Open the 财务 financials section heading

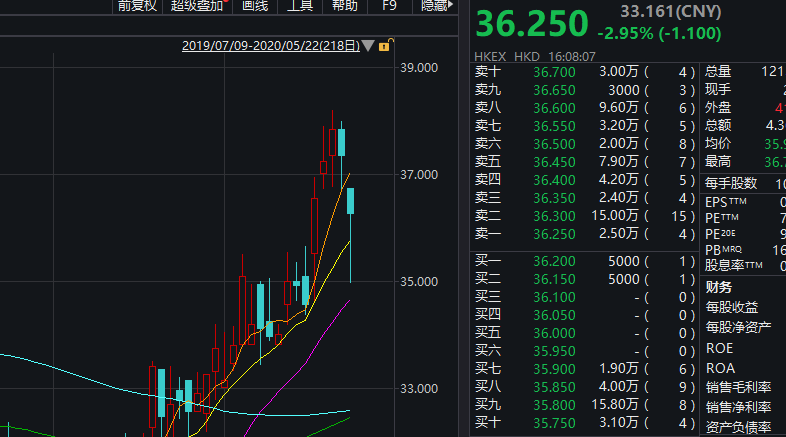[x=719, y=288]
